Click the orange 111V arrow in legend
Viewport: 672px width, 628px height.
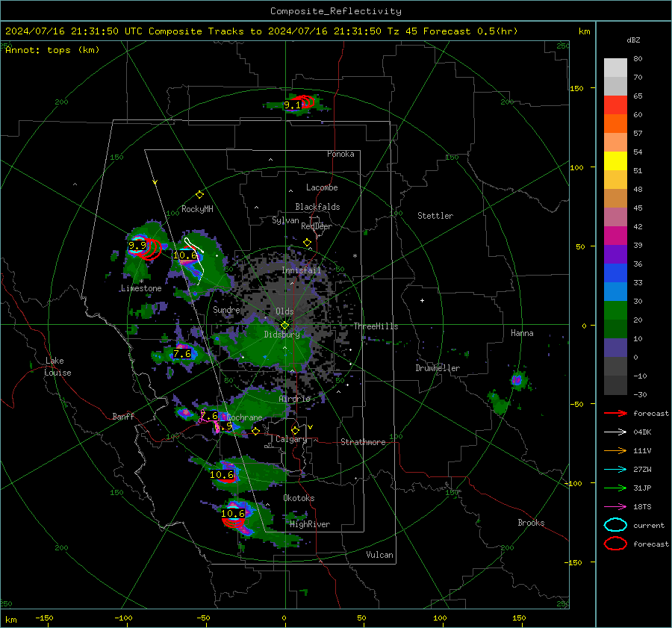pyautogui.click(x=615, y=450)
